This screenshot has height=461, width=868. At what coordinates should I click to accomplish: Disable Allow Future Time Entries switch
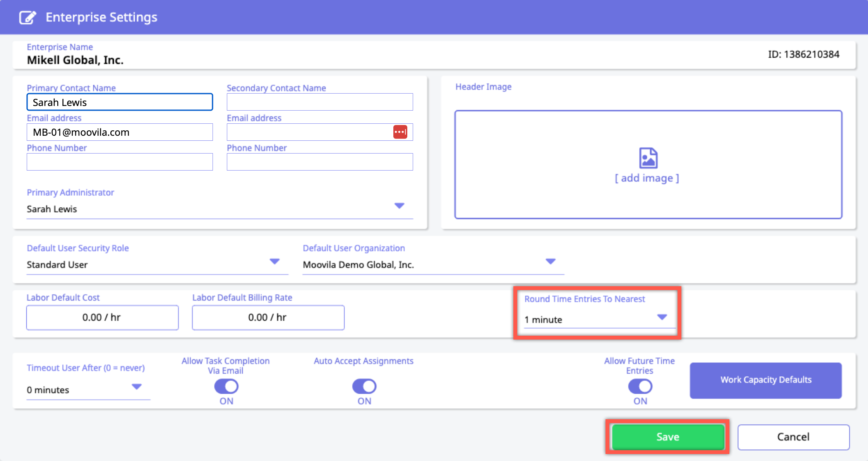640,386
